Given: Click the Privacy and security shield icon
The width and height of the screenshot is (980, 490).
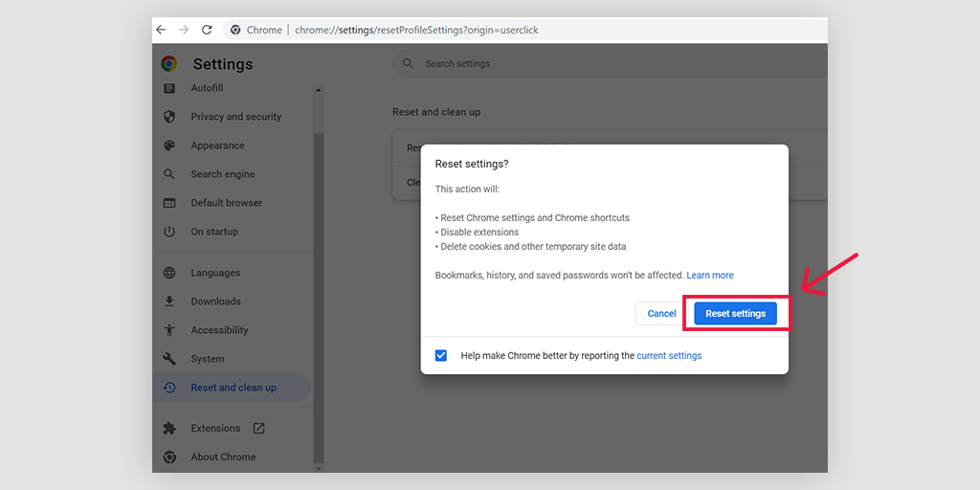Looking at the screenshot, I should (x=169, y=117).
